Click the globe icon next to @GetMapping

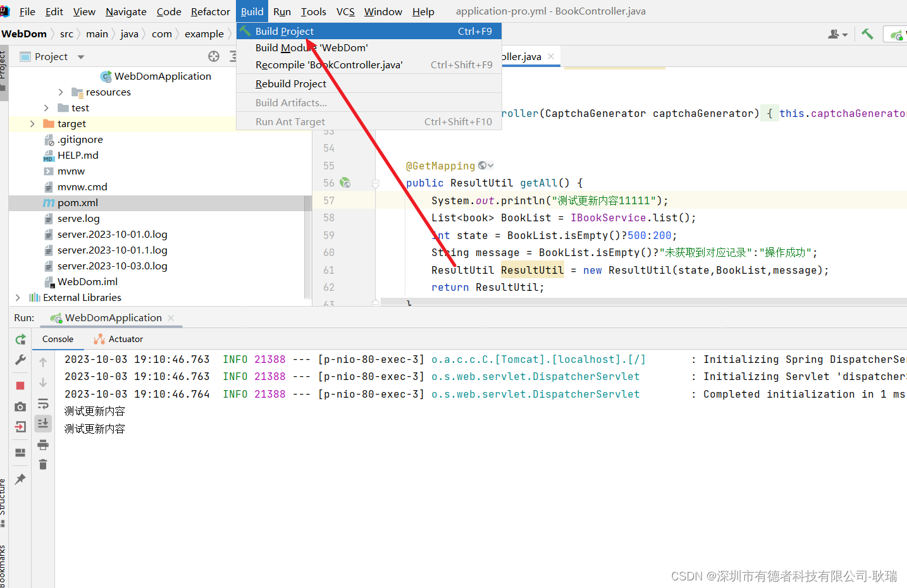coord(483,166)
